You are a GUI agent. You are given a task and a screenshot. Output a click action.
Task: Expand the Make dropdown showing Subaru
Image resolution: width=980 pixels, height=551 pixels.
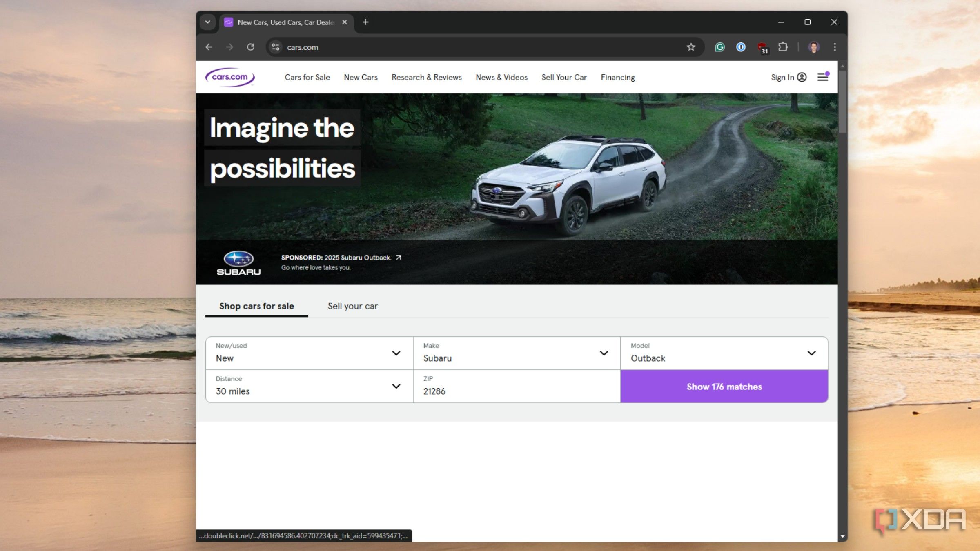click(517, 353)
